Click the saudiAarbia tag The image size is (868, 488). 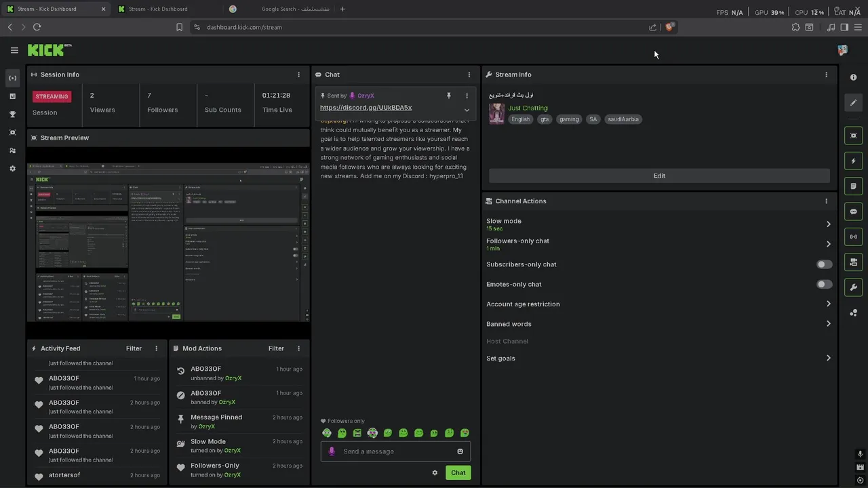click(623, 119)
